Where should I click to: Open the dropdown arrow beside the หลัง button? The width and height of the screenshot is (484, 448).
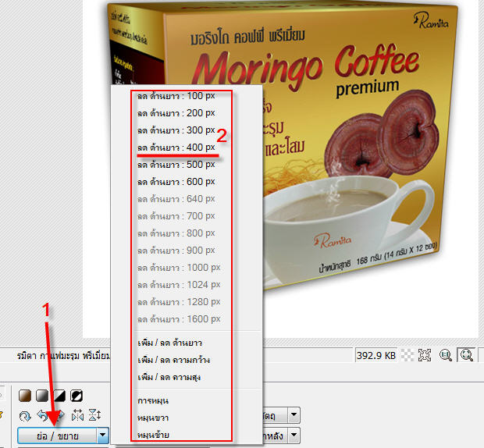click(294, 436)
